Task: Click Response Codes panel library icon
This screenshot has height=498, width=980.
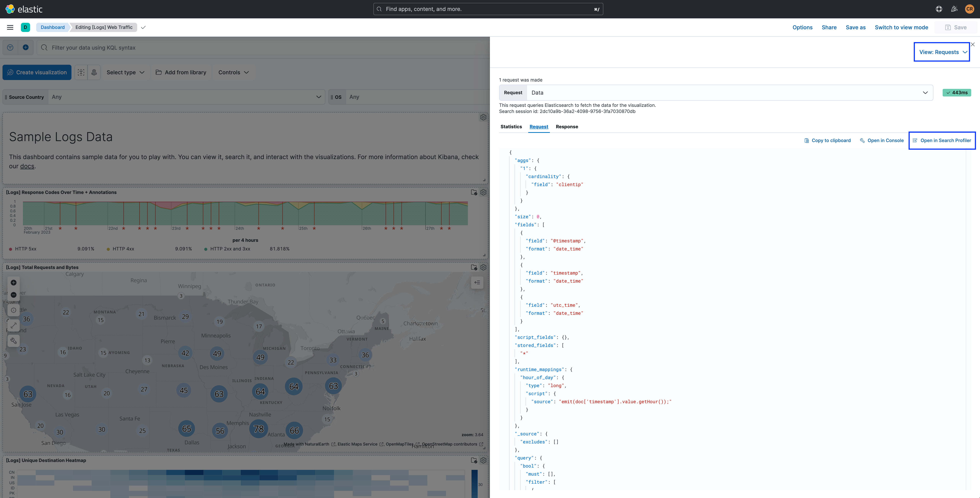Action: [x=474, y=192]
